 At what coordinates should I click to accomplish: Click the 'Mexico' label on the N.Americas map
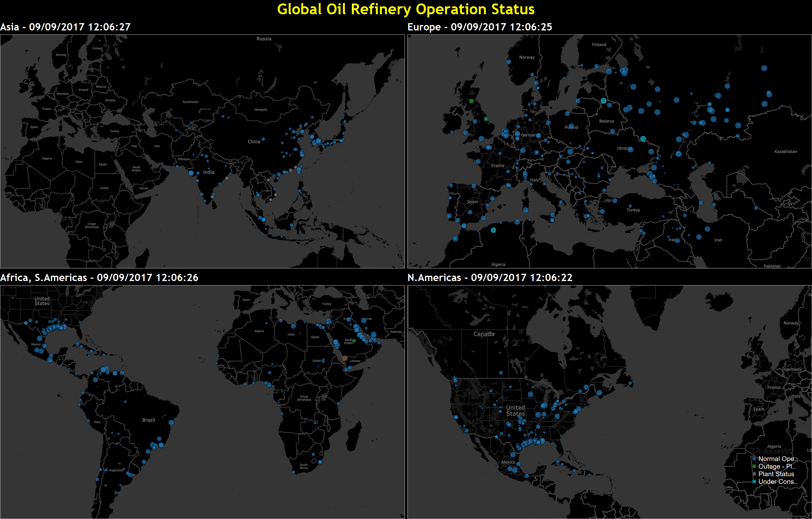click(508, 462)
